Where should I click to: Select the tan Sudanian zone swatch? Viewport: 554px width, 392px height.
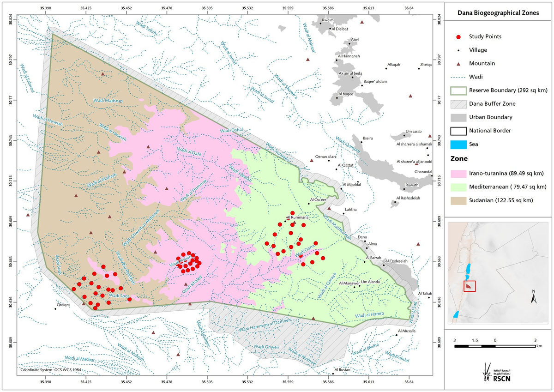458,200
